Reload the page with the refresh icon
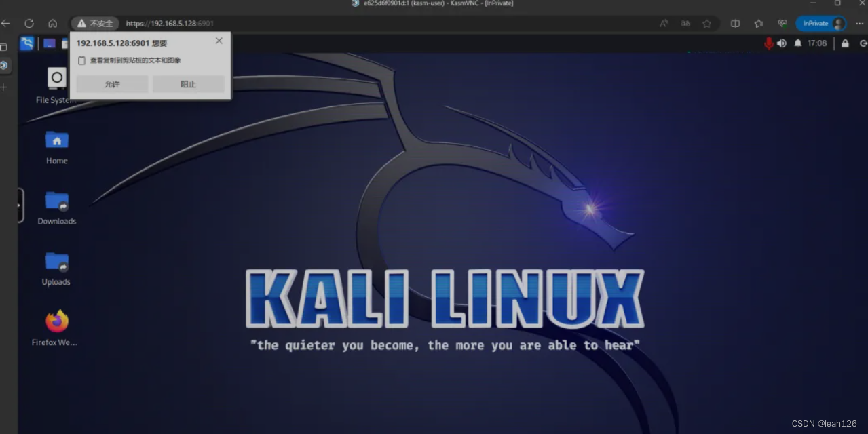 coord(29,23)
